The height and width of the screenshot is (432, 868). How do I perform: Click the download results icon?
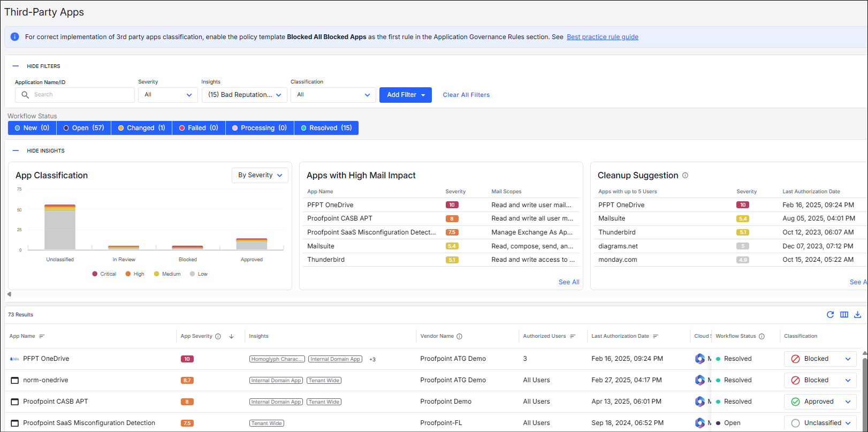tap(857, 315)
